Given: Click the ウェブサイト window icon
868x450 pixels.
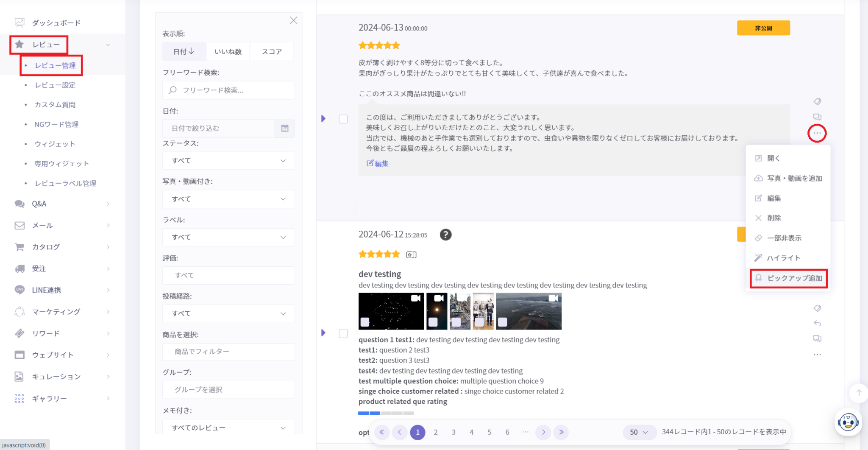Looking at the screenshot, I should pyautogui.click(x=19, y=355).
